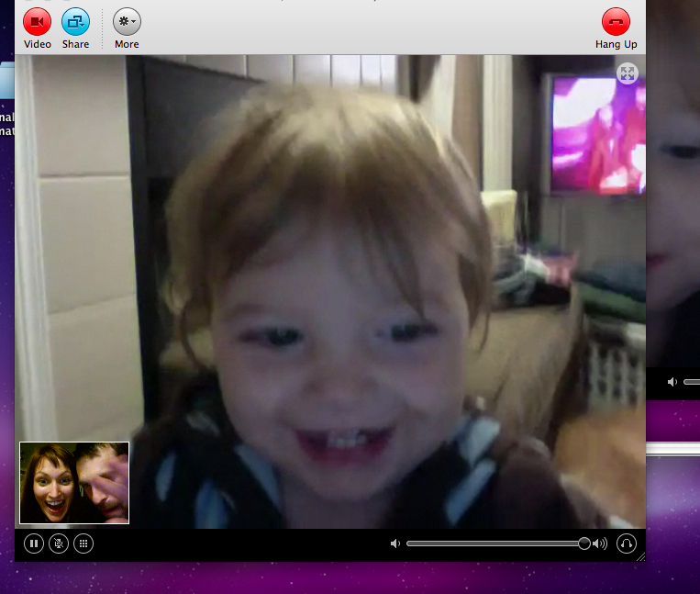Toggle the microphone mute button
The width and height of the screenshot is (700, 594).
[x=59, y=544]
